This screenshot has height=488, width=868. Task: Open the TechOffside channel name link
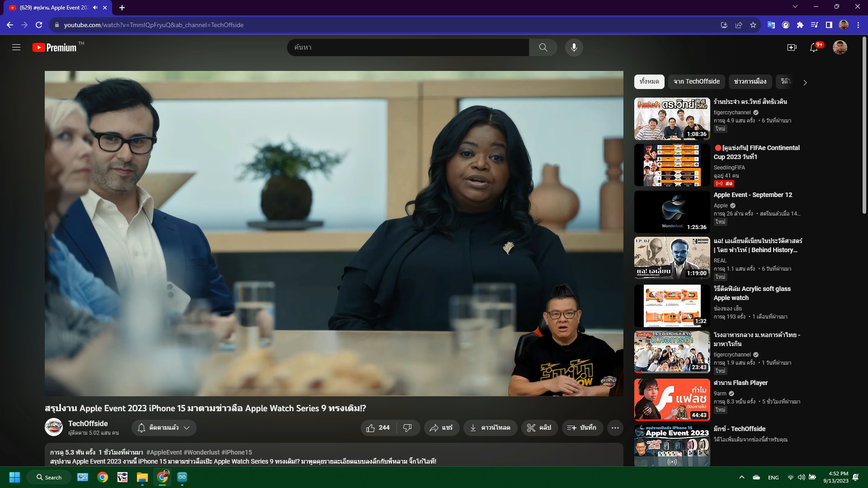(88, 423)
